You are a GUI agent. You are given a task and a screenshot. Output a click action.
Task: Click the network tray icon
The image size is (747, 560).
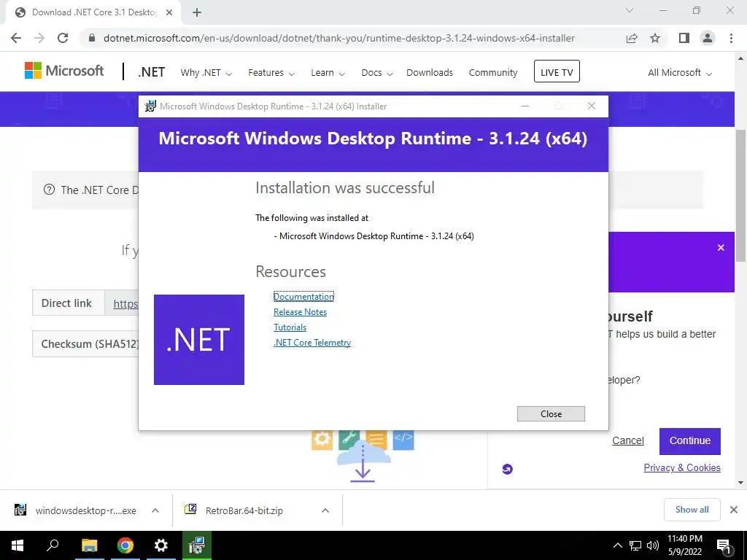pyautogui.click(x=635, y=545)
